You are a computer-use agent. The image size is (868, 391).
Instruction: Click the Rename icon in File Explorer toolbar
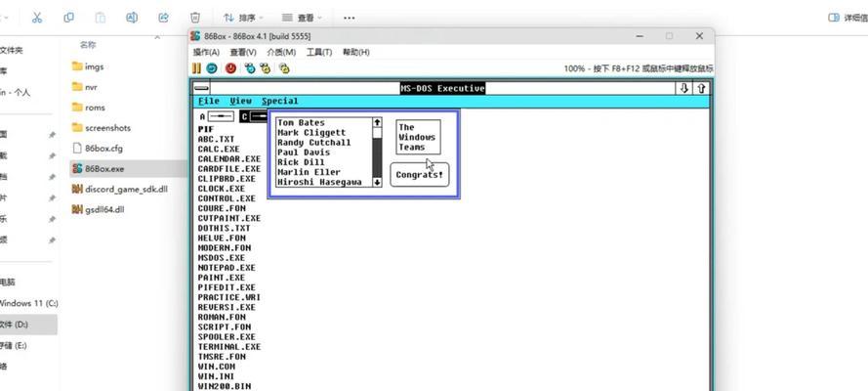(132, 18)
